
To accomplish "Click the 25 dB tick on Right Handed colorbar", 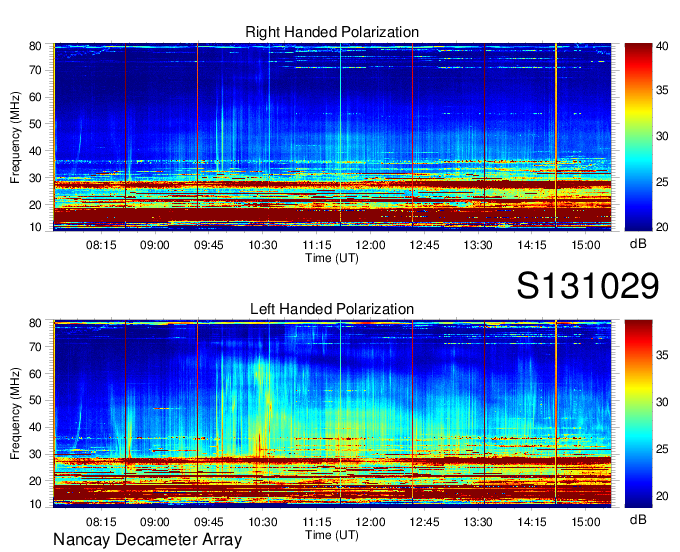I will pos(662,182).
